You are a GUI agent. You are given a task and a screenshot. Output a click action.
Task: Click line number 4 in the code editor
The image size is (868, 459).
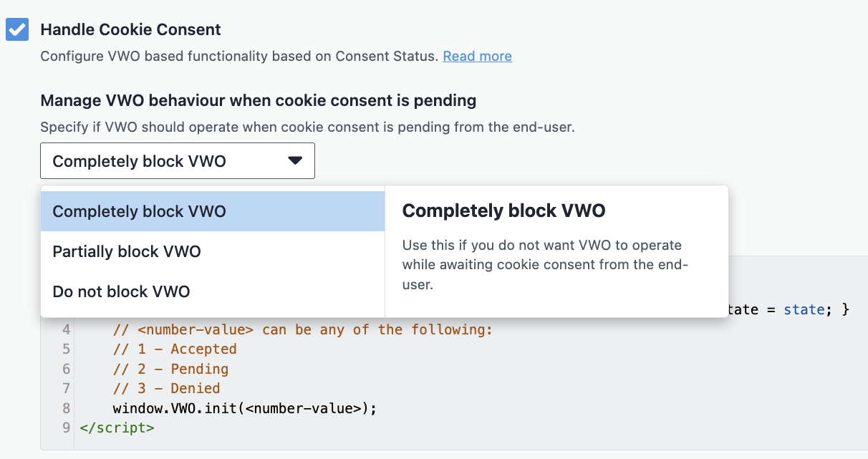[x=65, y=329]
